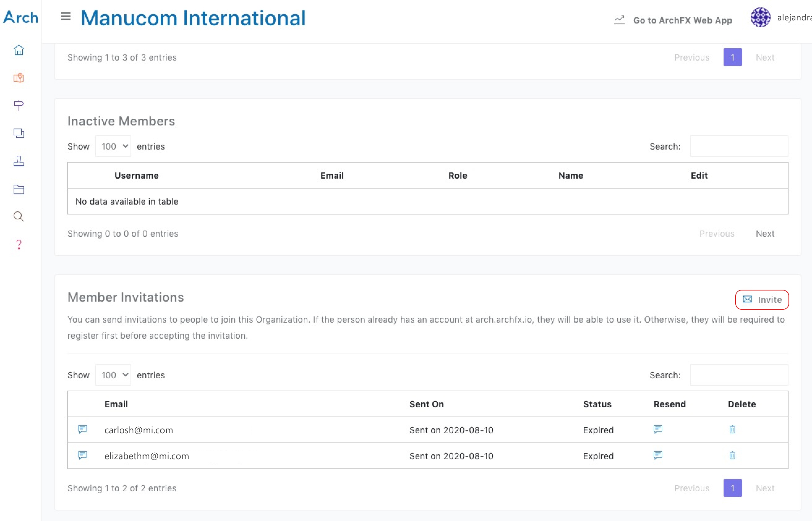This screenshot has height=521, width=812.
Task: Sort invitations by Email column
Action: (116, 404)
